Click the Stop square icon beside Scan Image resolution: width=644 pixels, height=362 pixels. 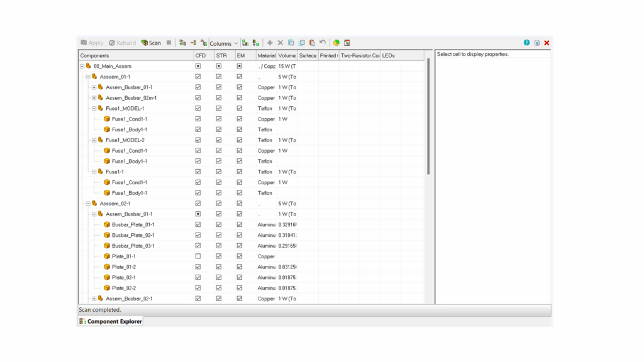169,43
